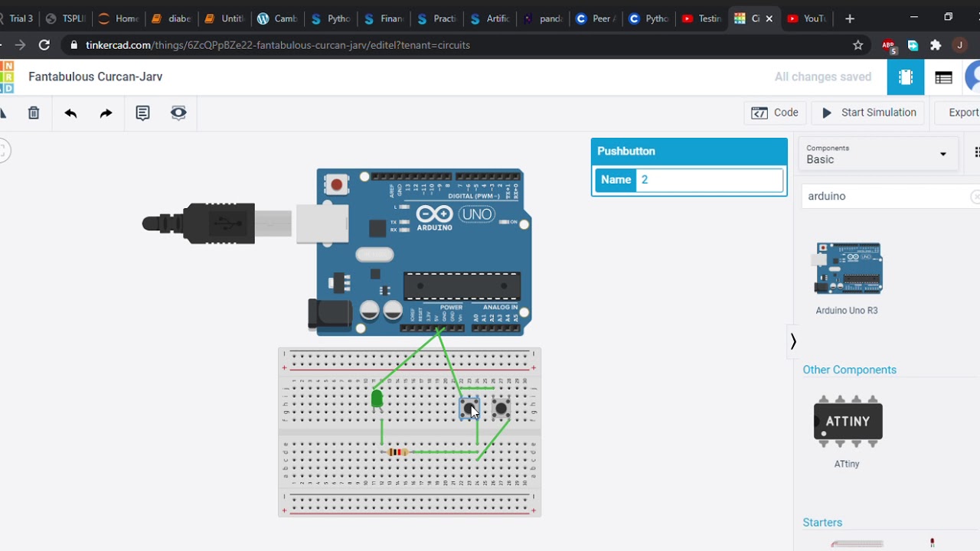
Task: Open the browser Extensions puzzle menu
Action: (936, 45)
